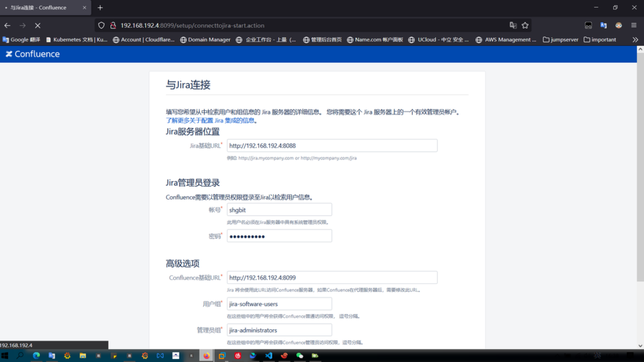Click into the 密码 password field
Screen dimensions: 644x362
pos(279,236)
